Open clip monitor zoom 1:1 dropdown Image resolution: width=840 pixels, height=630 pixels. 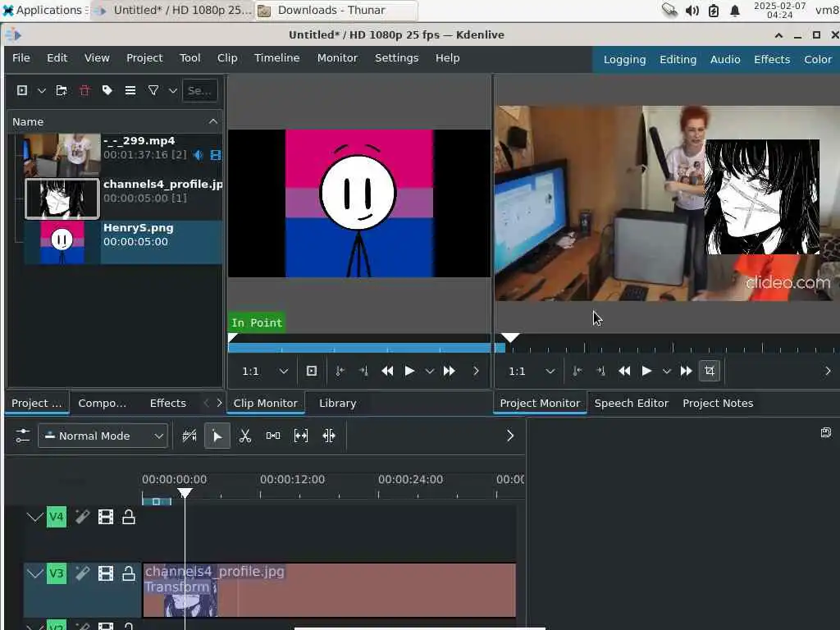(265, 371)
